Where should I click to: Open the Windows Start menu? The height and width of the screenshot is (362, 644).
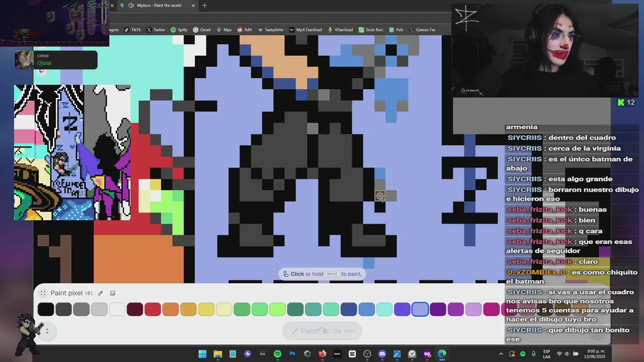pyautogui.click(x=202, y=354)
